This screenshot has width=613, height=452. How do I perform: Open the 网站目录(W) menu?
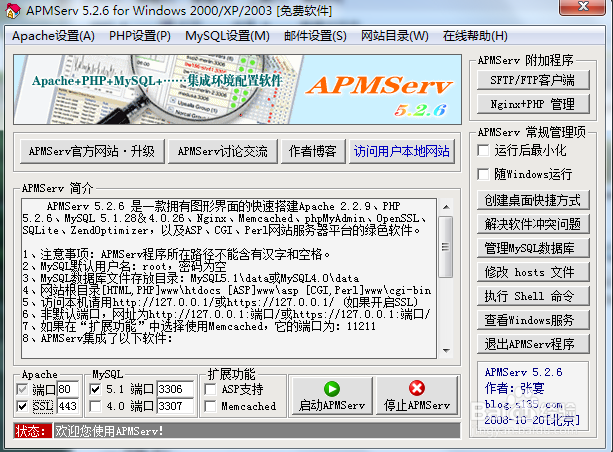[394, 36]
